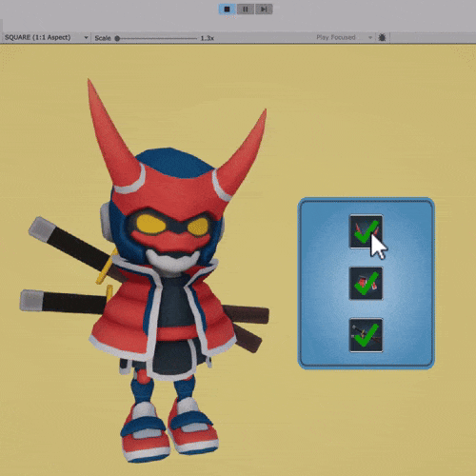Toggle the red jacket item checkbox
The image size is (476, 476).
(x=366, y=284)
